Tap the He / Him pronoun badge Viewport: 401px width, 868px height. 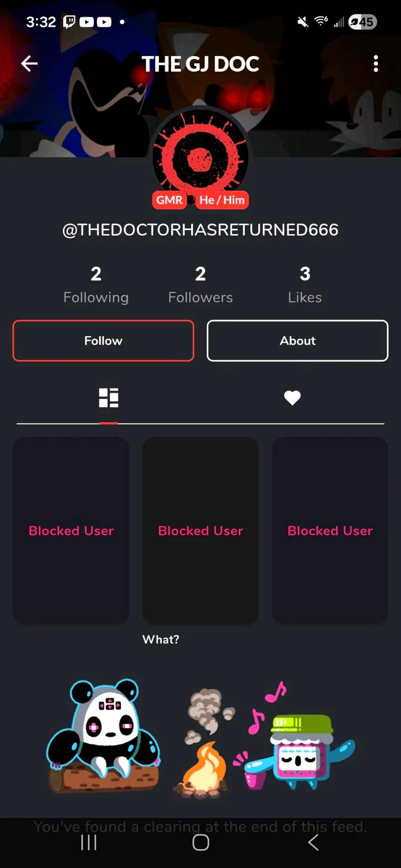(x=222, y=200)
